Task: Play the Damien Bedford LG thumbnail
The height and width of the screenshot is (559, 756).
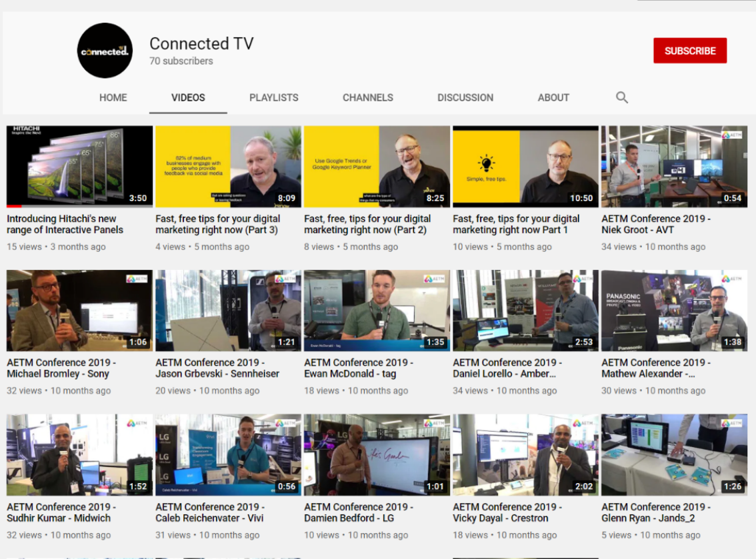Action: coord(377,455)
